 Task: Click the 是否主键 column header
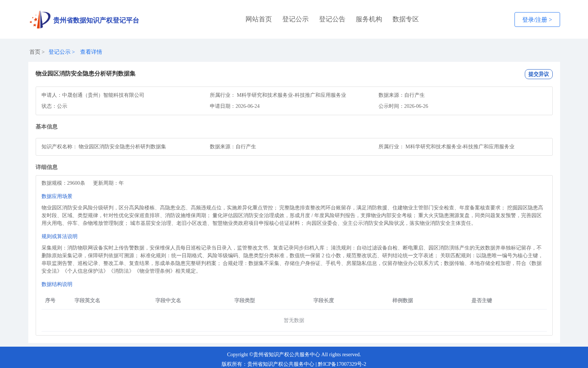(482, 300)
